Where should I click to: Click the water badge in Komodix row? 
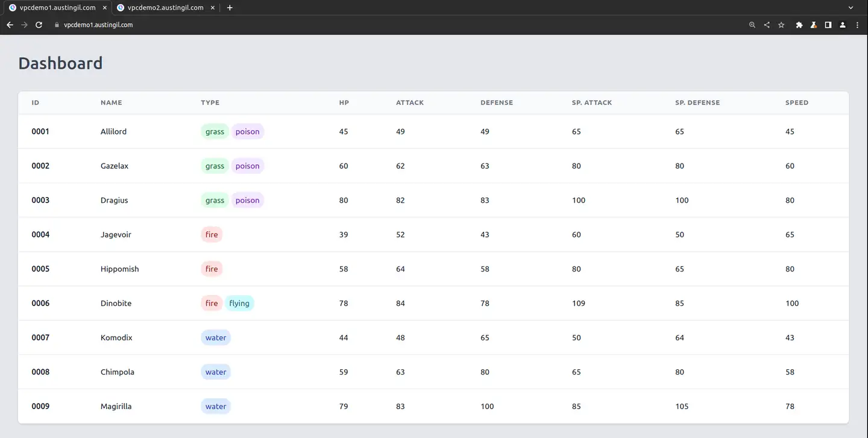tap(216, 338)
